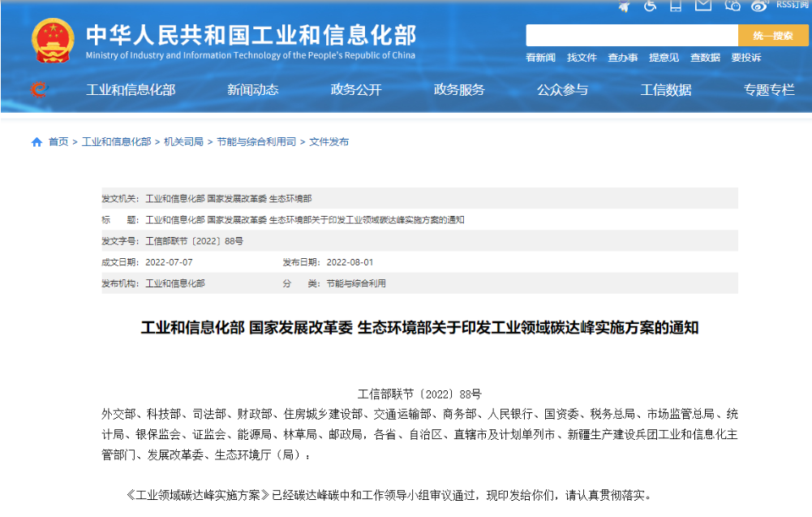Click the envelope mail icon
The width and height of the screenshot is (812, 517).
click(703, 6)
